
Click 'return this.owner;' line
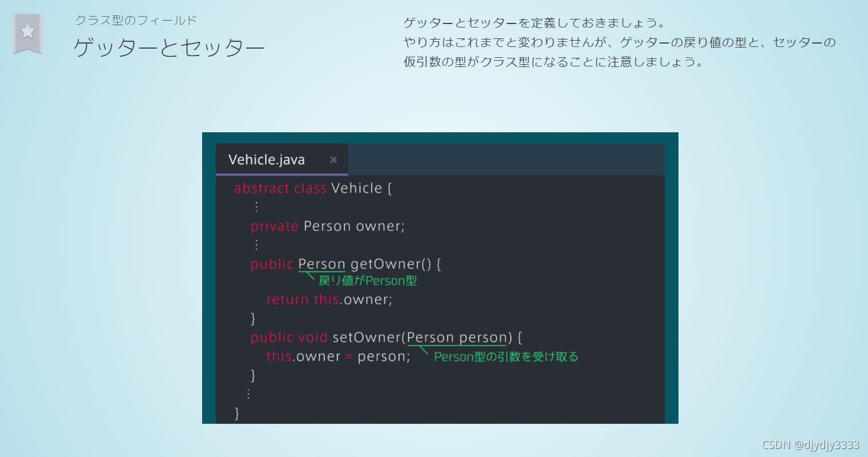(329, 300)
